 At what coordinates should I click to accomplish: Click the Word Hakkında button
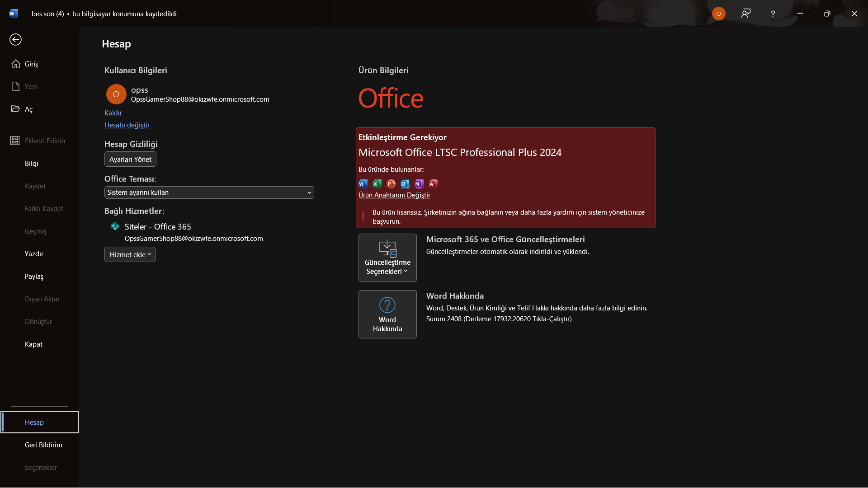click(x=387, y=314)
